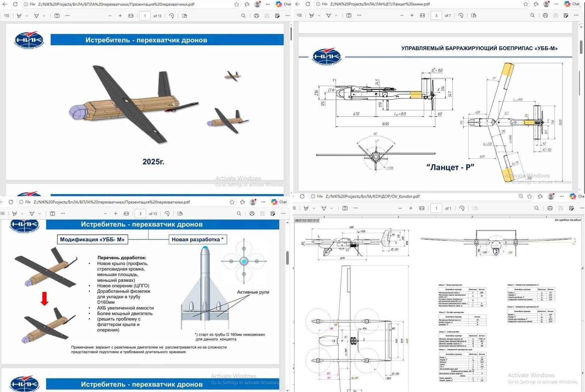Go back in top-left browser window
585x392 pixels.
coord(5,4)
